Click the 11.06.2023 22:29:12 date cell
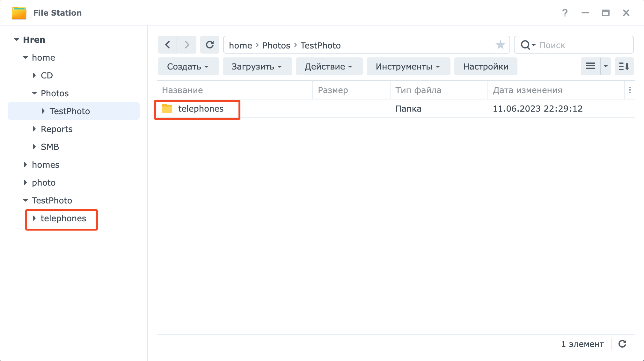 tap(538, 108)
